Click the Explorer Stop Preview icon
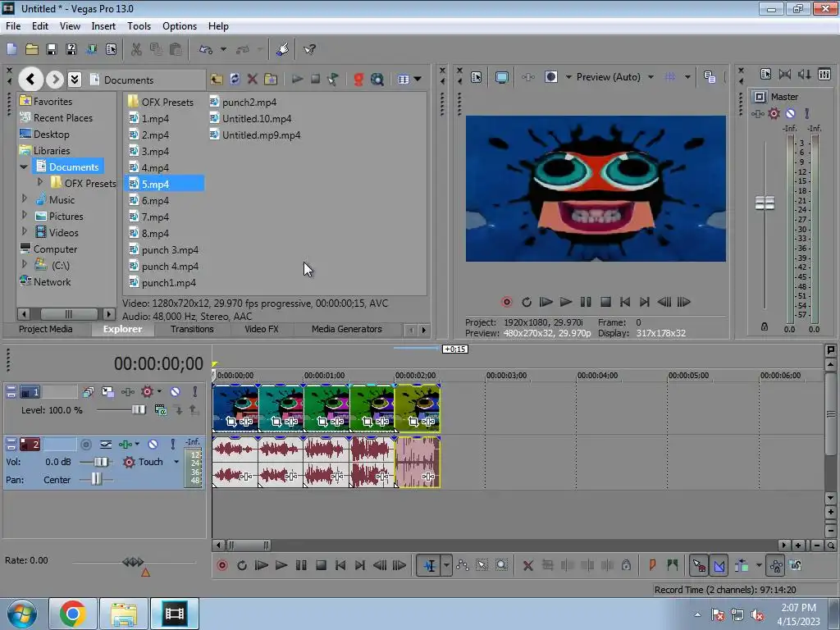840x630 pixels. 316,80
